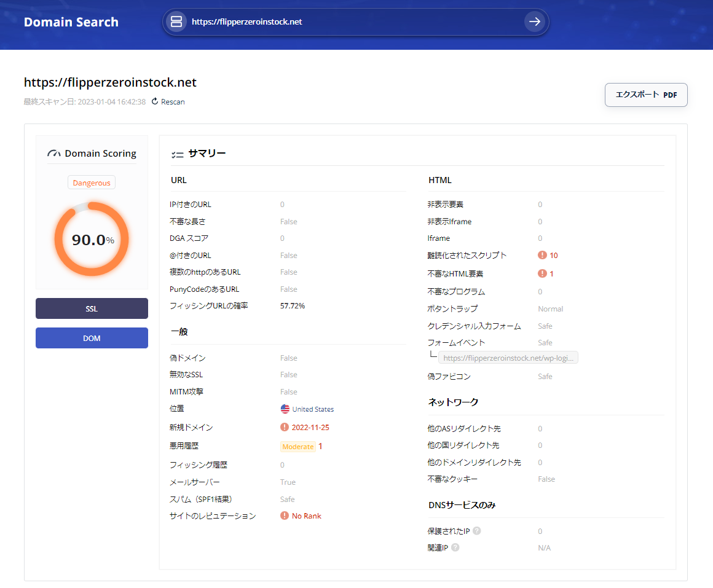Click the スパム（SPF1結果） label
This screenshot has height=588, width=713.
click(200, 499)
